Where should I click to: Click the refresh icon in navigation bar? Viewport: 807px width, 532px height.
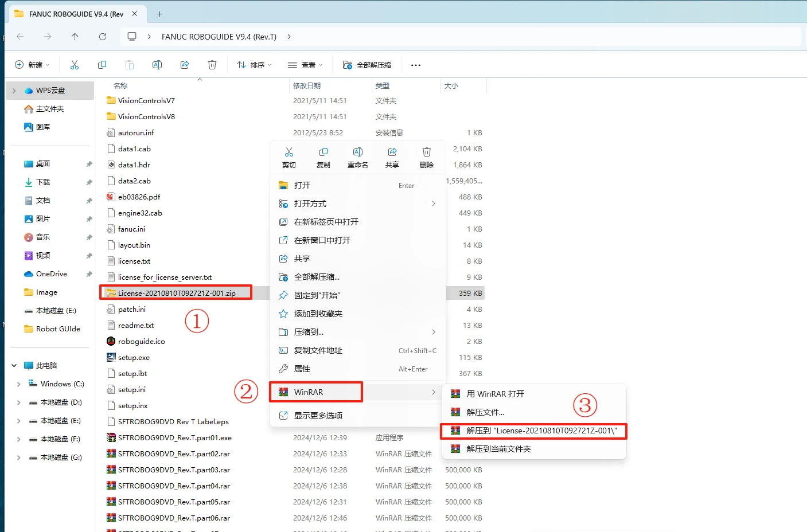tap(102, 36)
